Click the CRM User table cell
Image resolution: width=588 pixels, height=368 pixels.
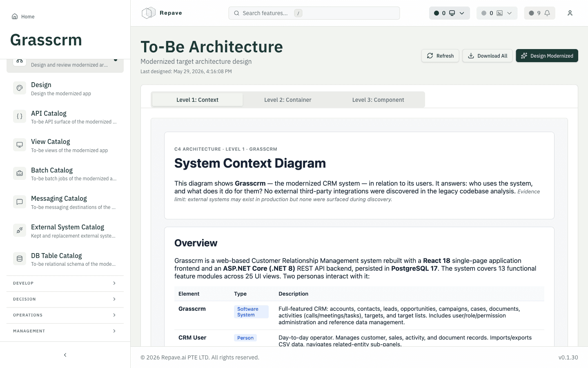pyautogui.click(x=192, y=337)
